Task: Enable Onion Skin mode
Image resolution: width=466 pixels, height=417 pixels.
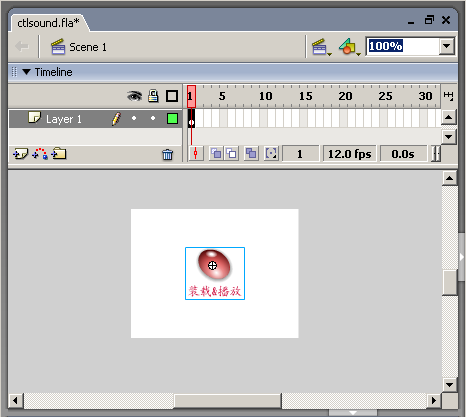Action: [216, 154]
